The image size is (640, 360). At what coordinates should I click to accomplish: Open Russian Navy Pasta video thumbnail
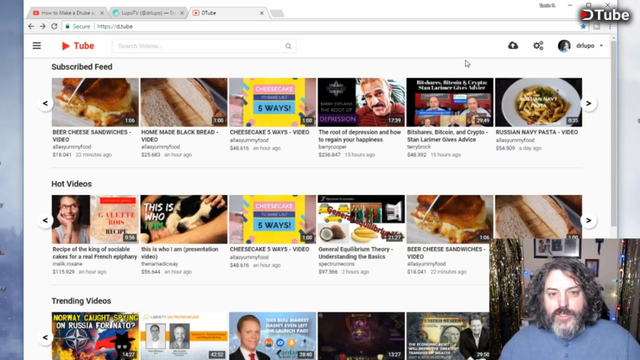click(x=538, y=102)
